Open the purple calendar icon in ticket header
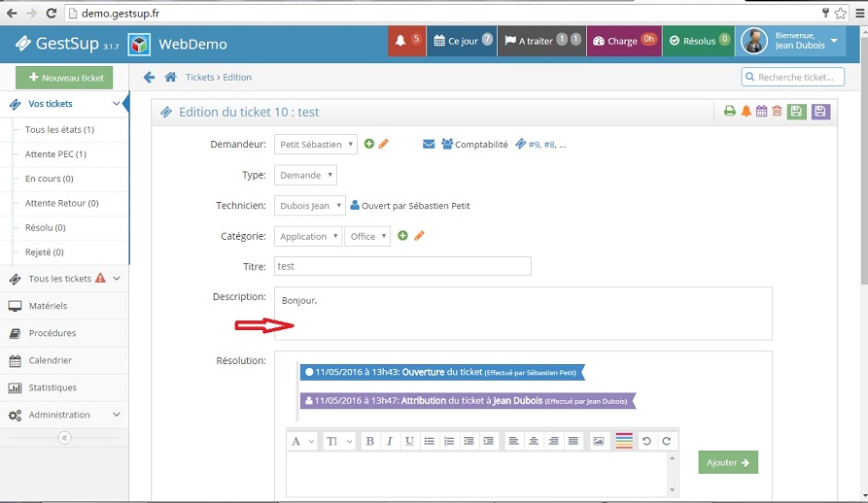This screenshot has width=868, height=503. tap(762, 111)
